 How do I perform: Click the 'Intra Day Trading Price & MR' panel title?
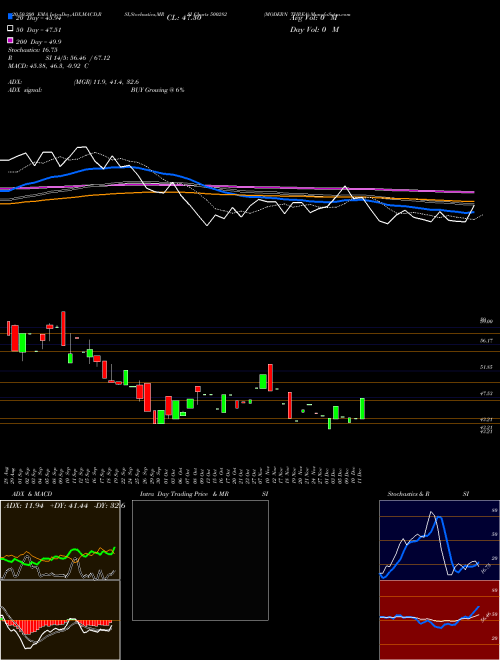point(184,494)
